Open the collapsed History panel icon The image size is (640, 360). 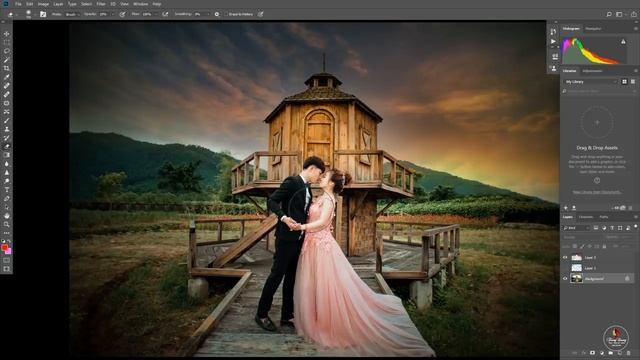click(553, 31)
